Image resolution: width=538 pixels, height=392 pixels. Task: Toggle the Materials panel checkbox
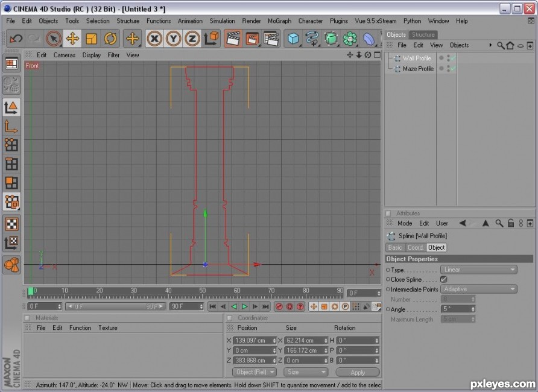[28, 318]
